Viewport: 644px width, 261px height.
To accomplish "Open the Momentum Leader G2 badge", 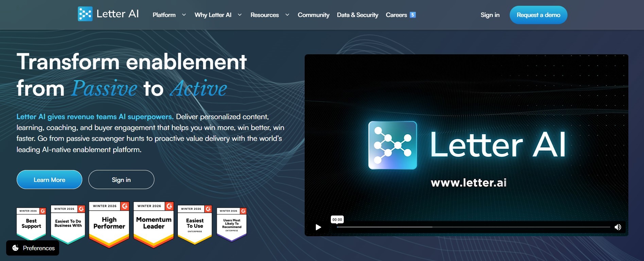I will (154, 224).
